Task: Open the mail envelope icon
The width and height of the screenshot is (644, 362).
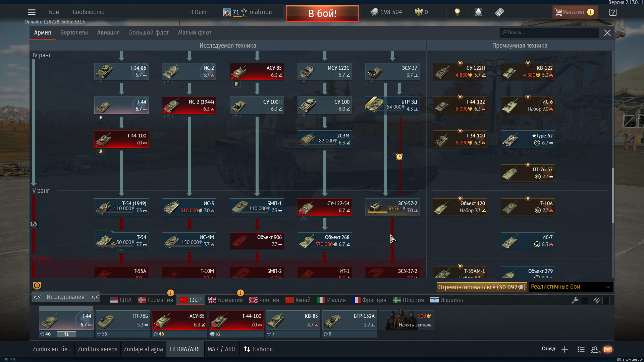Action: [x=608, y=349]
